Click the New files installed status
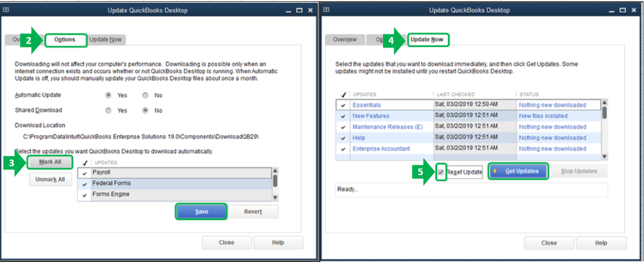This screenshot has height=262, width=644. click(543, 116)
